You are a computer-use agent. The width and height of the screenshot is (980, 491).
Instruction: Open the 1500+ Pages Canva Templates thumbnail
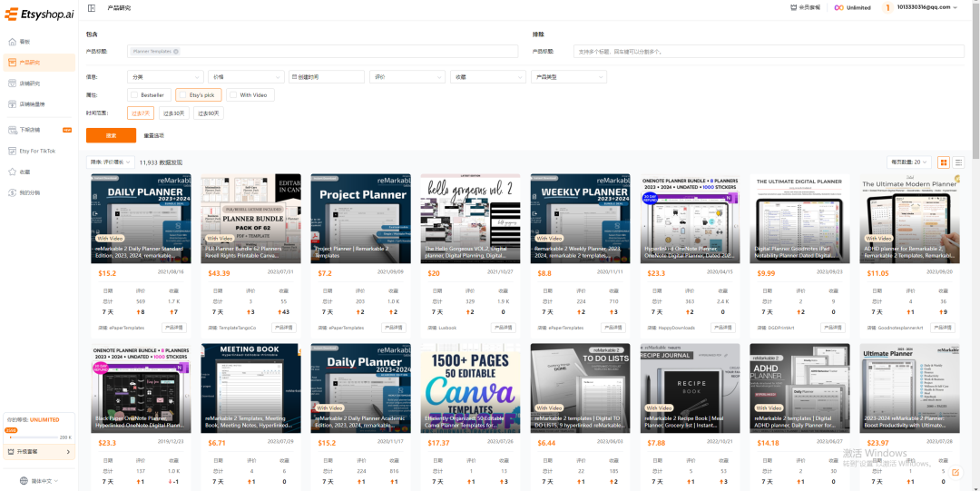point(470,388)
